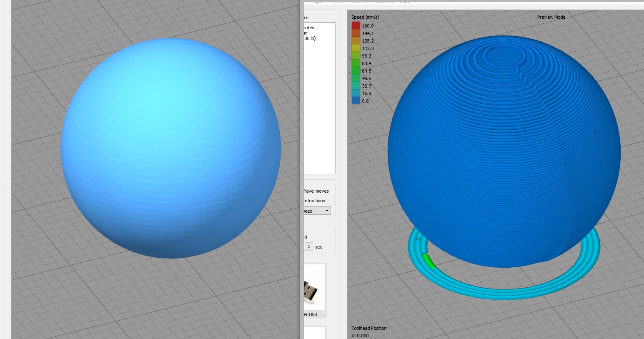Click the yellow 112.3 speed swatch
The image size is (644, 339).
tap(356, 48)
